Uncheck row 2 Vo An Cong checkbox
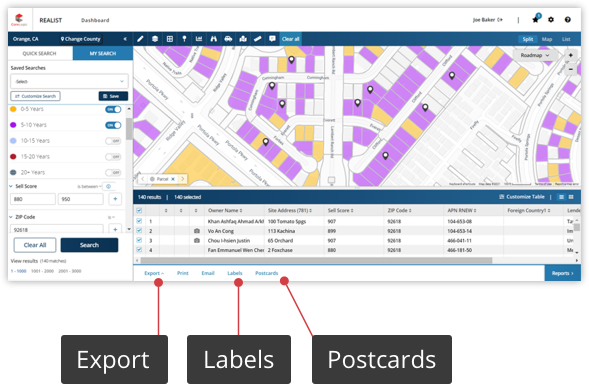This screenshot has width=589, height=384. [139, 230]
